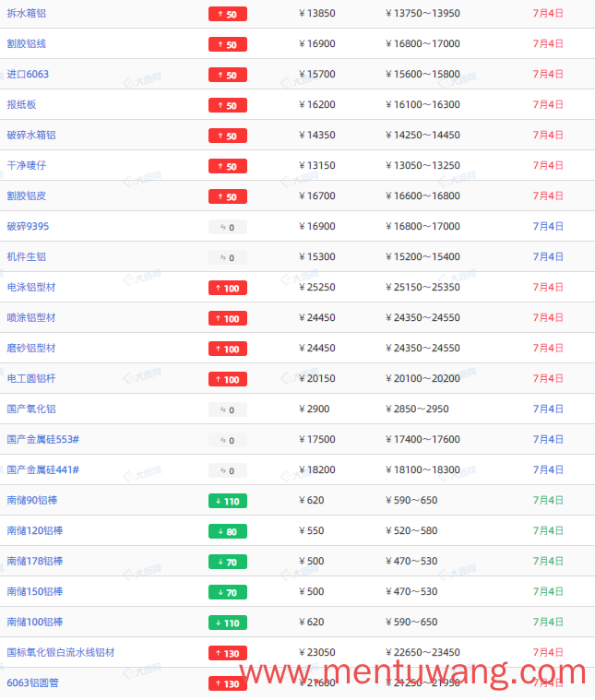The height and width of the screenshot is (700, 595).
Task: Open the 干净唛仔 product link
Action: tap(27, 165)
